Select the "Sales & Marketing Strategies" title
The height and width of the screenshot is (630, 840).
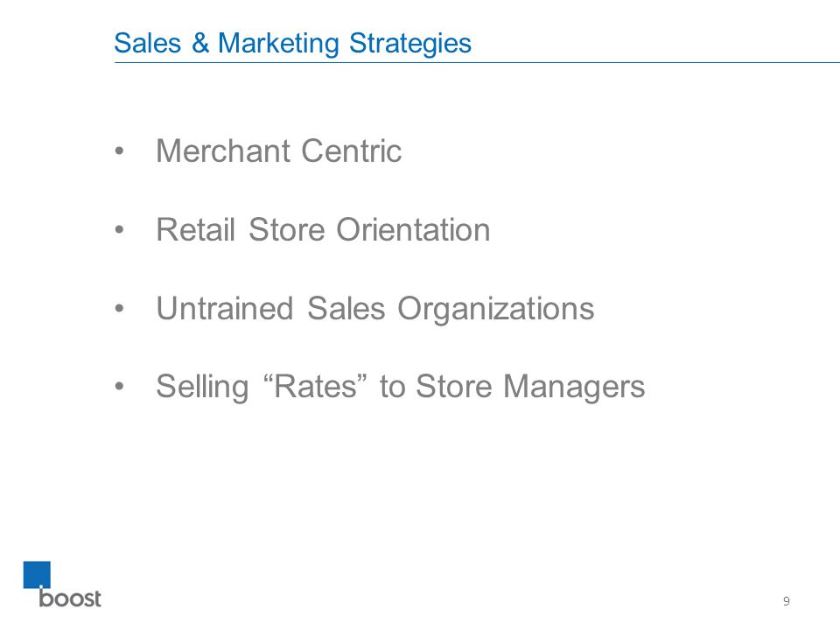coord(292,44)
